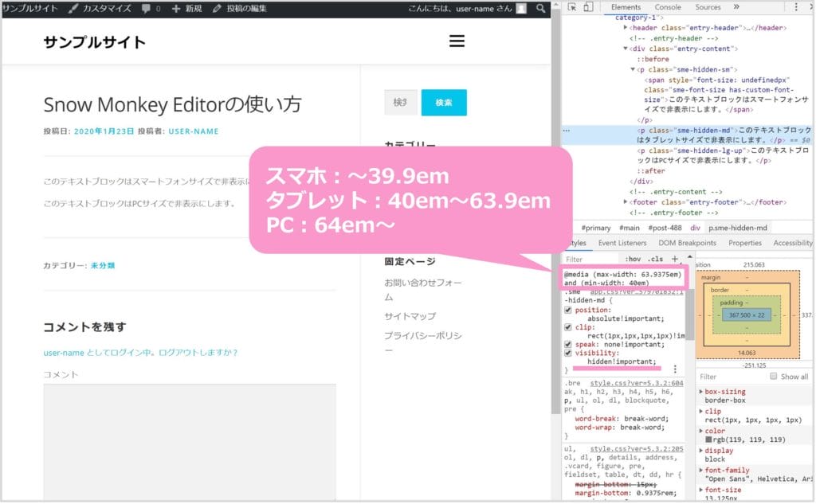Click the rgb(119, 119, 119) color swatch
Image resolution: width=816 pixels, height=504 pixels.
708,439
